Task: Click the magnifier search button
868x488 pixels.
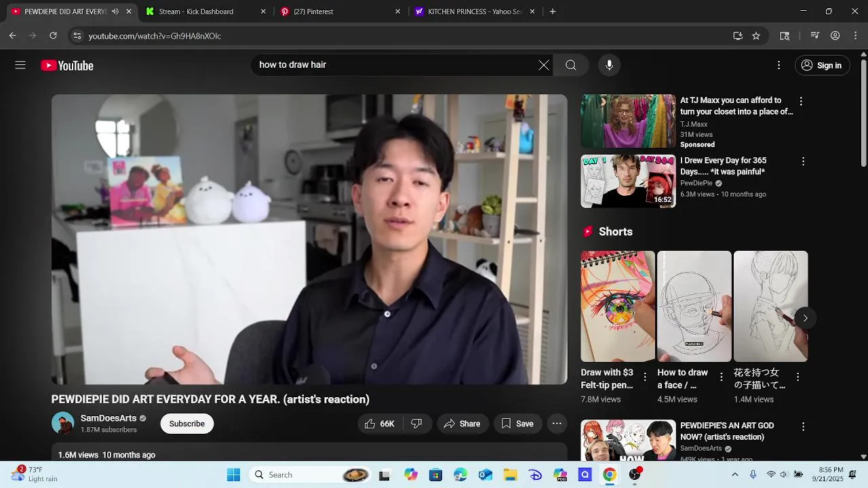Action: point(571,65)
